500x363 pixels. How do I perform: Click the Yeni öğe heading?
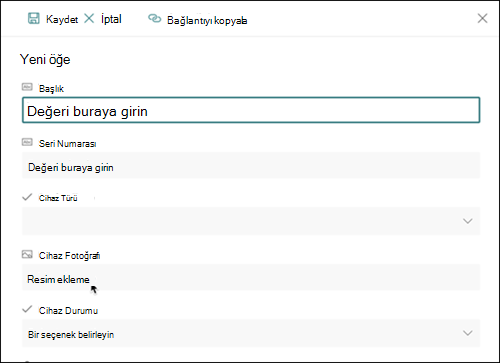coord(45,60)
